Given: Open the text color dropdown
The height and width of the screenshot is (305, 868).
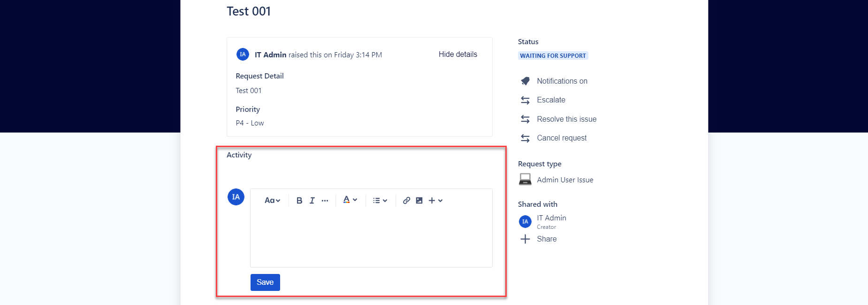Looking at the screenshot, I should [350, 200].
